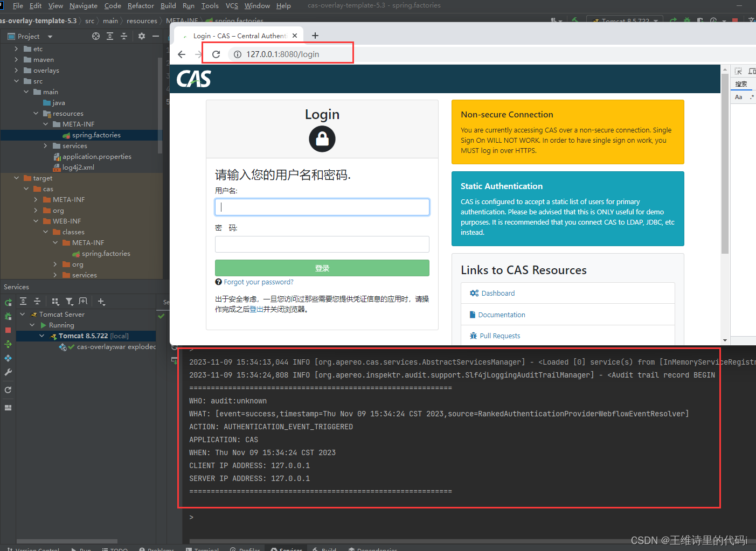Screen dimensions: 756x551
Task: Open the VCS menu
Action: coord(232,5)
